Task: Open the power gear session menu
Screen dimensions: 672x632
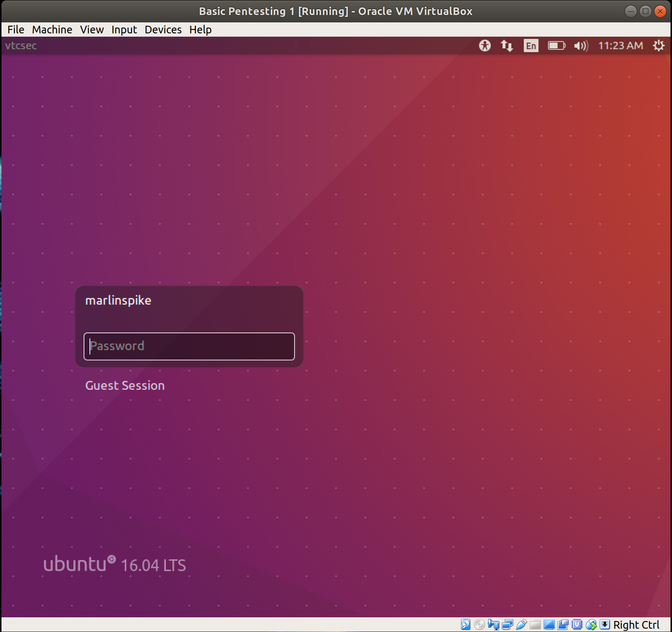Action: (659, 46)
